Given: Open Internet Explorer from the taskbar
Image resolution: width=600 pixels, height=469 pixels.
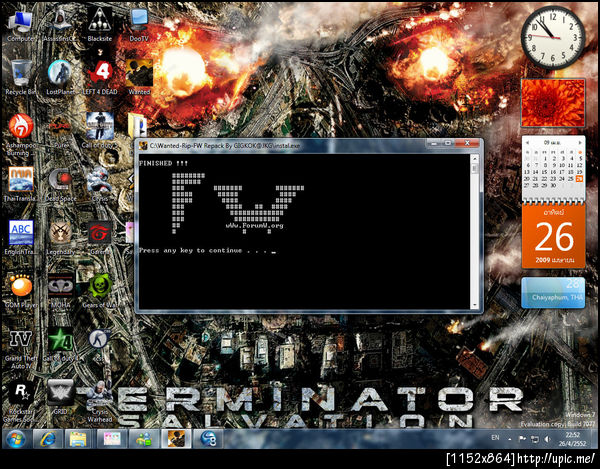Looking at the screenshot, I should click(47, 438).
